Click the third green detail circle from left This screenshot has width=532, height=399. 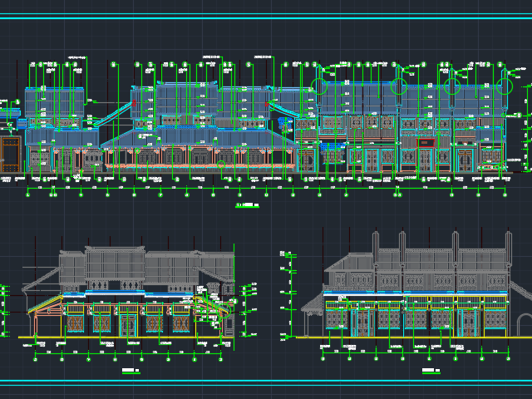(453, 85)
